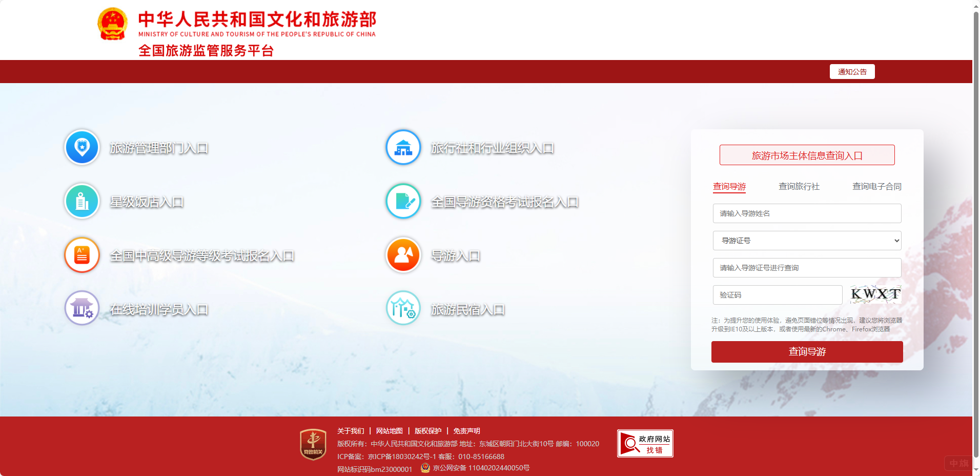
Task: Focus the 验证码 captcha input field
Action: click(x=777, y=295)
